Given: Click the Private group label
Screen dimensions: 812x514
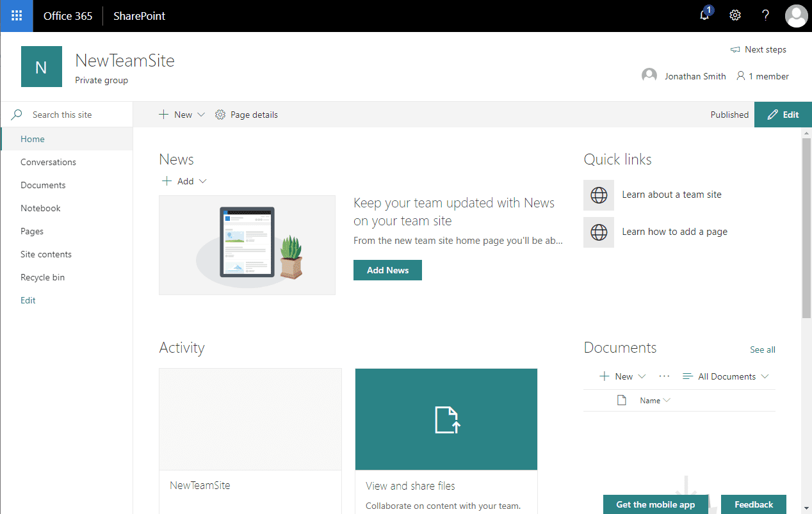Looking at the screenshot, I should pos(101,80).
